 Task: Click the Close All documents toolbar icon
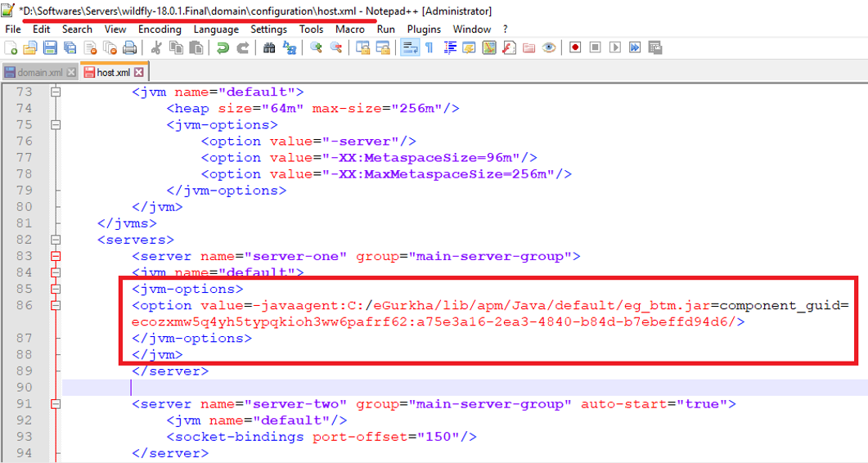coord(110,47)
